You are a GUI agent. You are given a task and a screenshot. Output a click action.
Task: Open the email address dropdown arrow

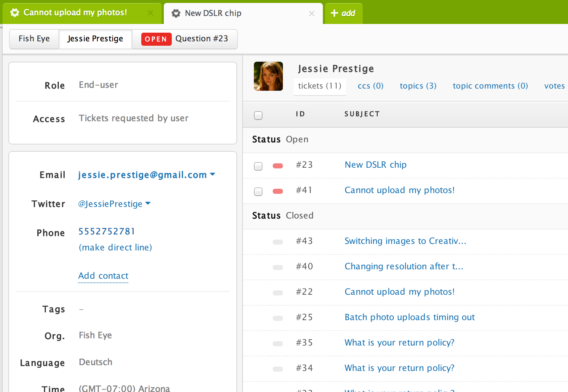(213, 175)
